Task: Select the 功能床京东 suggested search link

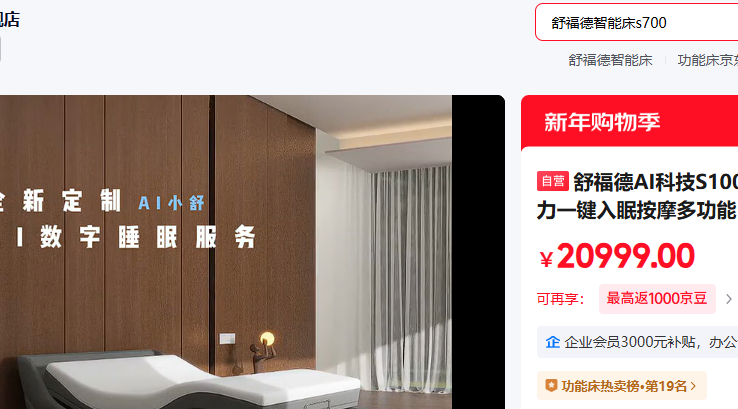Action: click(707, 60)
